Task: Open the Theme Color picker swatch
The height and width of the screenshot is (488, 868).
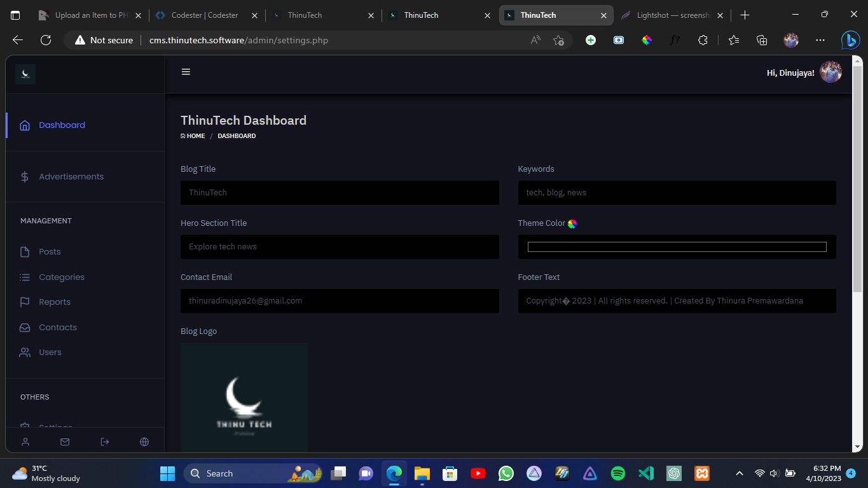Action: tap(677, 247)
